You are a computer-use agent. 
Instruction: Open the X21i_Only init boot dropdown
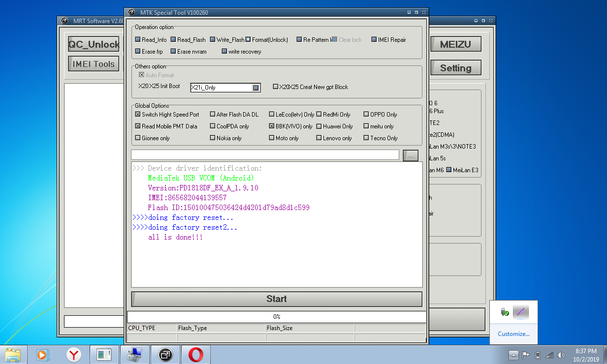click(256, 88)
